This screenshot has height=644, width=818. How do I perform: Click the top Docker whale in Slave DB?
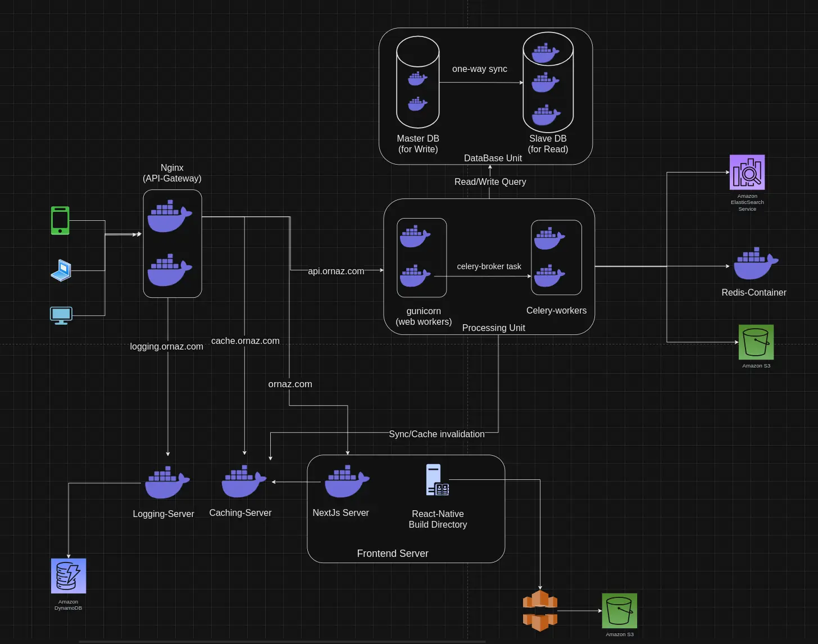coord(546,53)
